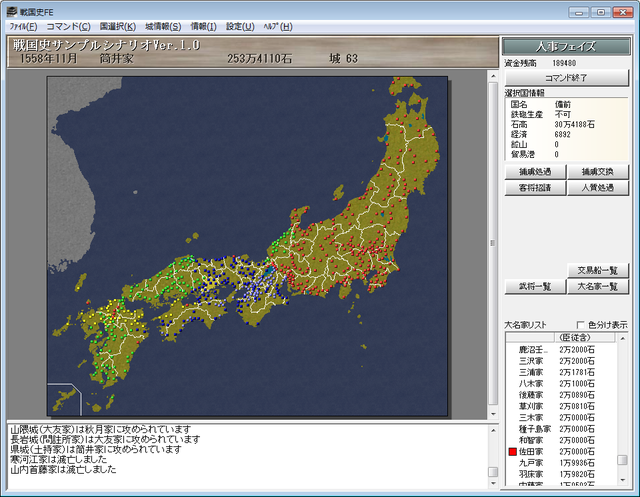This screenshot has height=497, width=640.
Task: Click the message log scrollbar up arrow
Action: (x=493, y=430)
